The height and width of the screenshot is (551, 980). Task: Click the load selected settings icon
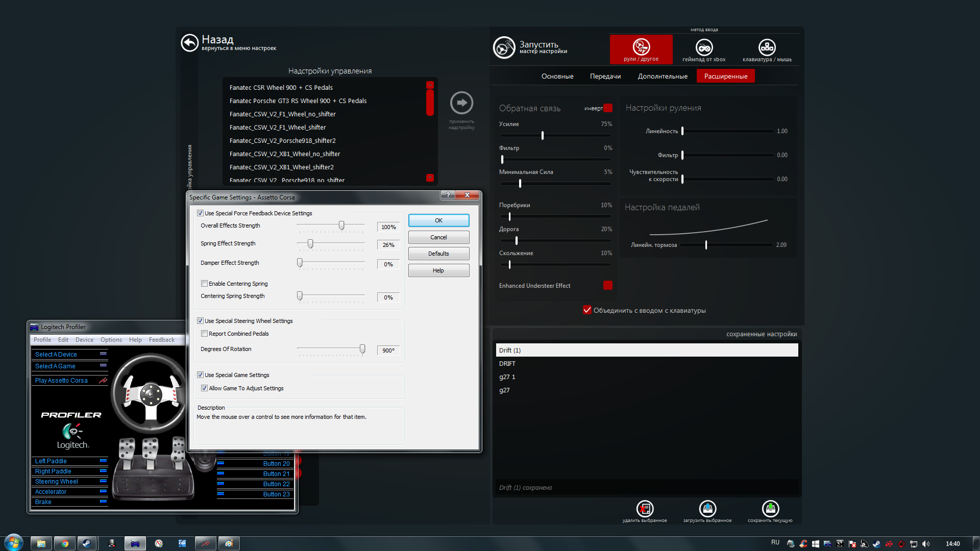point(707,509)
